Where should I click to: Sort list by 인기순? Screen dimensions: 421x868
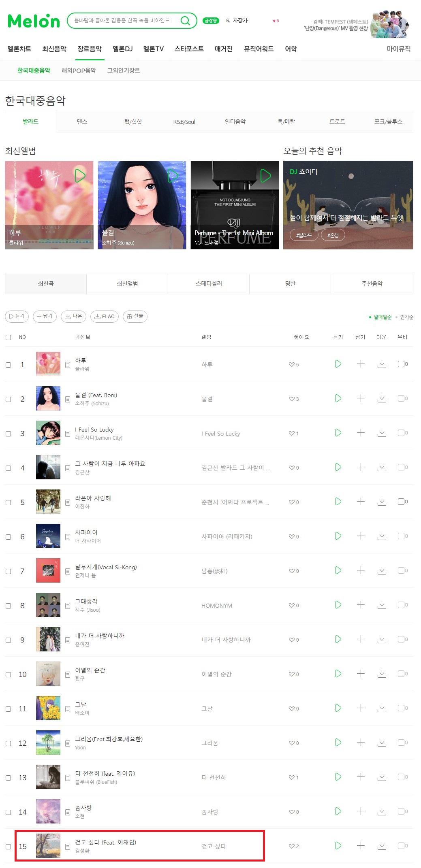[406, 317]
